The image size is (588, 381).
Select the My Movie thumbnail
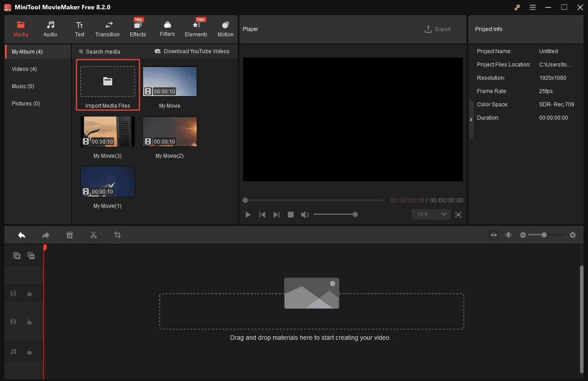click(x=170, y=82)
